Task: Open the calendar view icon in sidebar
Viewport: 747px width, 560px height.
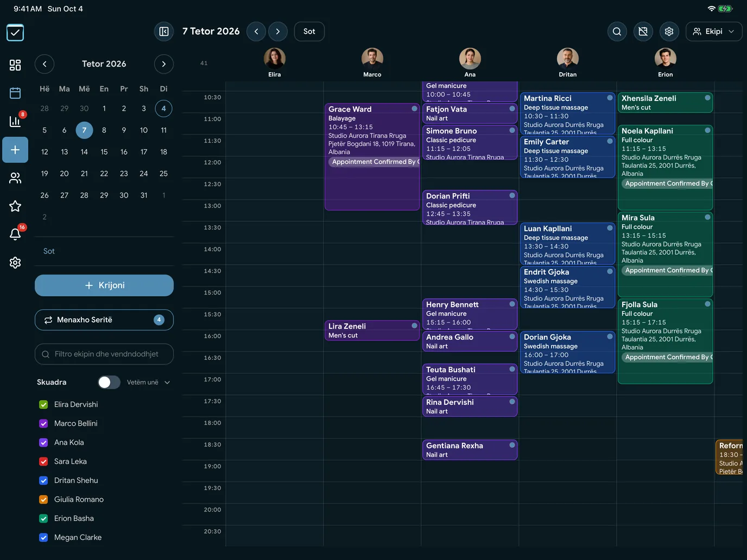Action: click(x=15, y=93)
